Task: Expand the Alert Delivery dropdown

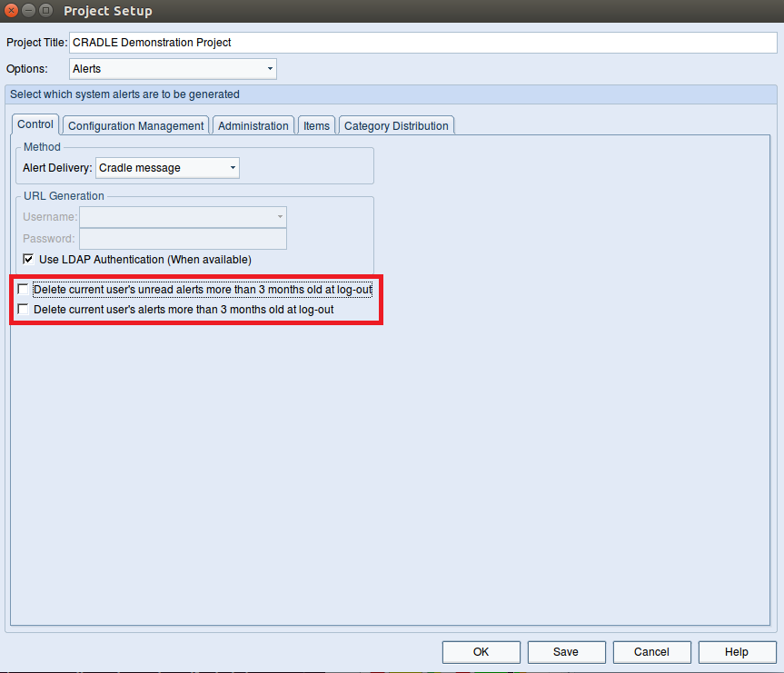Action: [167, 168]
